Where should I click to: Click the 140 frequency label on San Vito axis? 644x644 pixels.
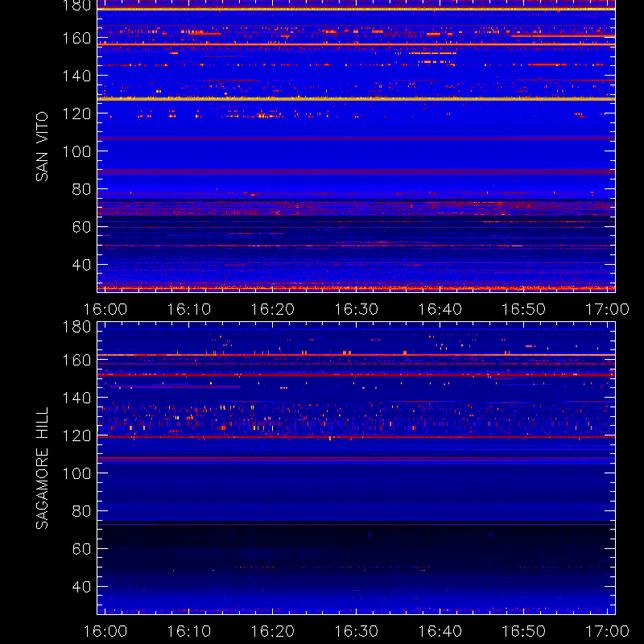[x=76, y=76]
